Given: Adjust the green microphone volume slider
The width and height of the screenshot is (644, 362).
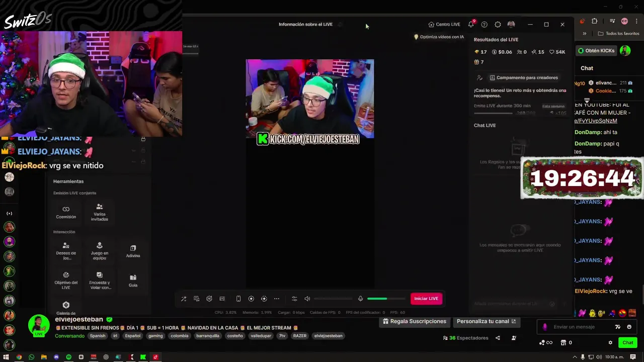Looking at the screenshot, I should coord(386,299).
